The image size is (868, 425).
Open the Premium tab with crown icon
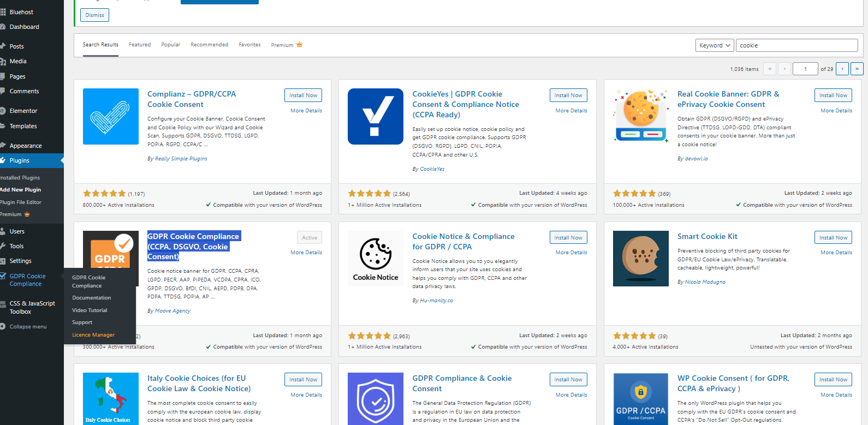pyautogui.click(x=287, y=45)
